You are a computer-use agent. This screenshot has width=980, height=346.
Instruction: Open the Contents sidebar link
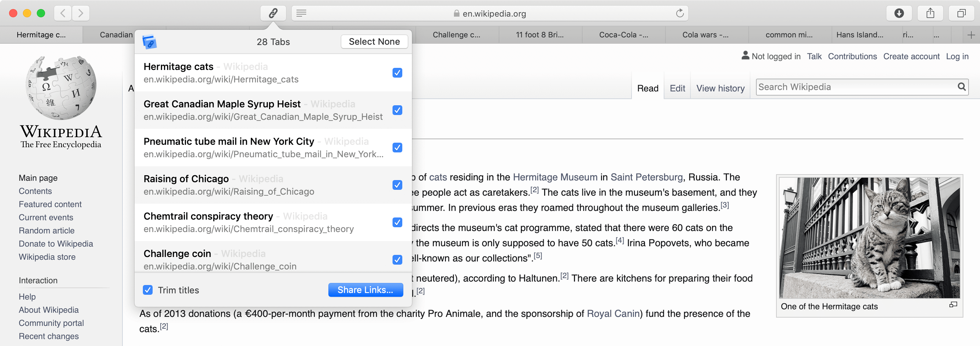pos(35,191)
